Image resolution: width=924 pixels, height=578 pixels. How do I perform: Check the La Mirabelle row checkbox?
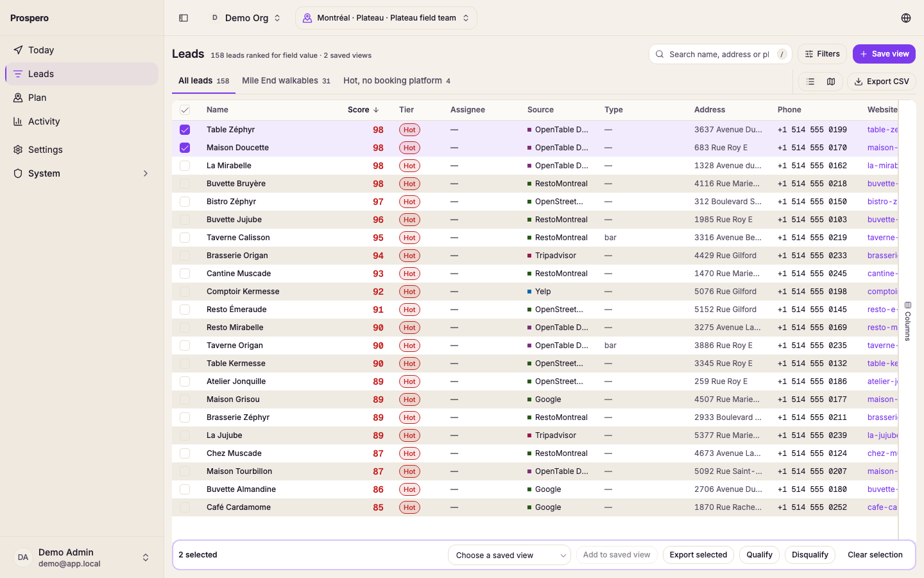185,166
